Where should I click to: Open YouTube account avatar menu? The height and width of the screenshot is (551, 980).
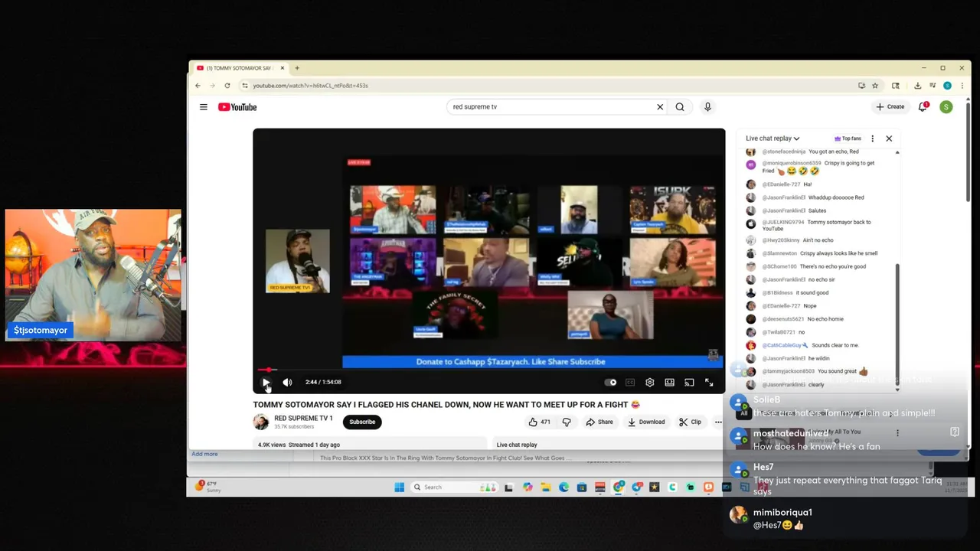(x=946, y=107)
